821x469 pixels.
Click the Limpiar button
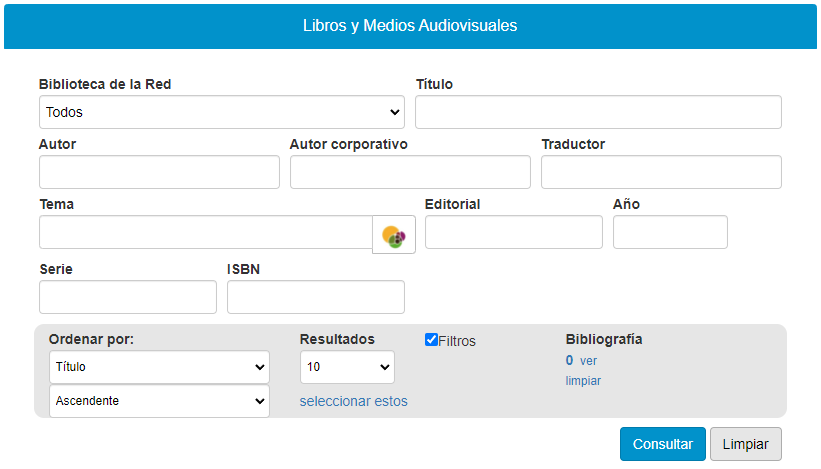745,444
